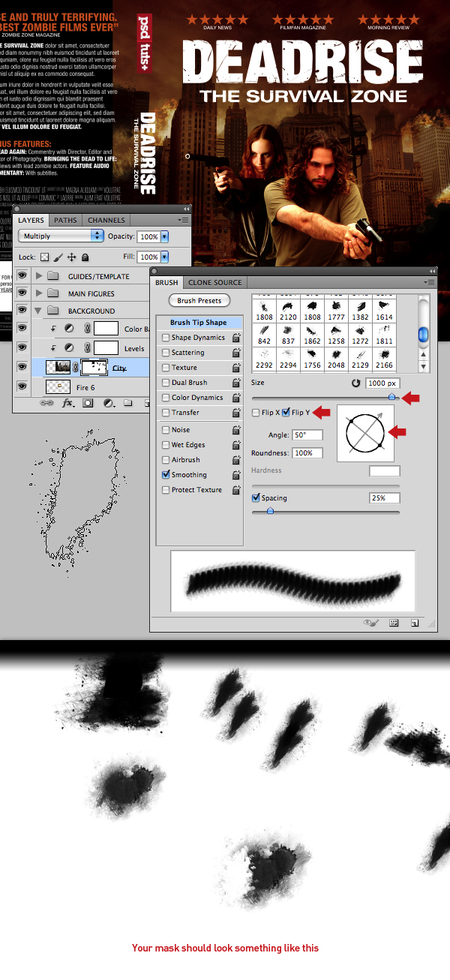
Task: Expand the MAIN FIGURES group
Action: (39, 293)
